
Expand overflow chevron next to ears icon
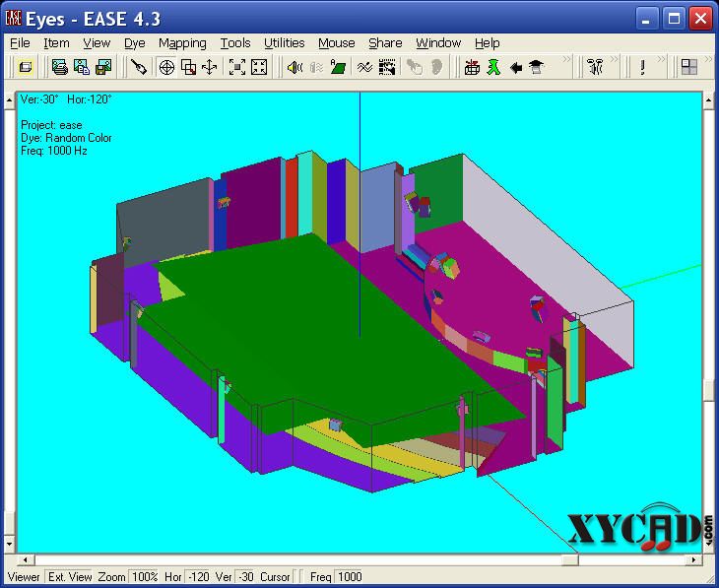pos(614,59)
